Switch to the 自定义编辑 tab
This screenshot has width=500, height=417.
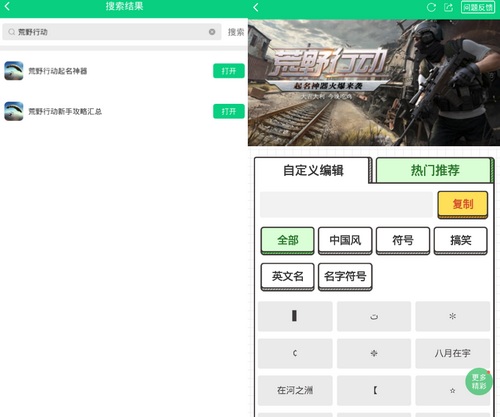(313, 170)
